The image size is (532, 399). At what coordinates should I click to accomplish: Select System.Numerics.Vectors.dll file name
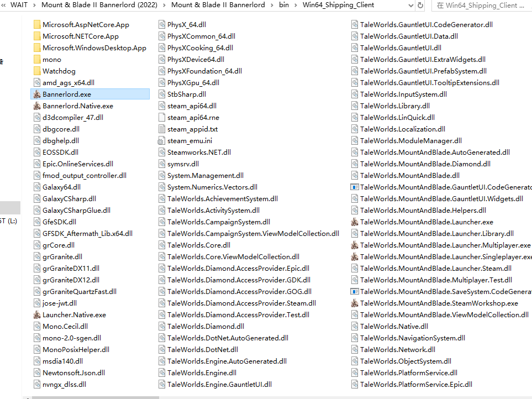pos(212,187)
